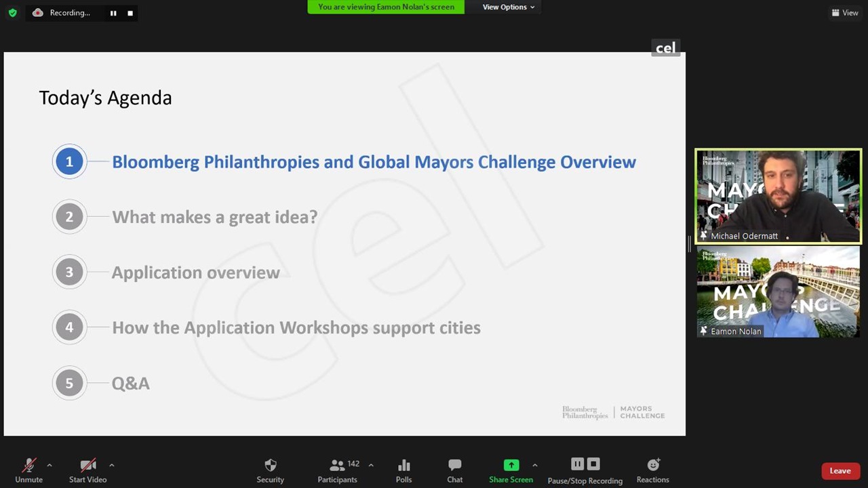Stop recording in the bottom toolbar
The width and height of the screenshot is (868, 488).
click(x=593, y=464)
